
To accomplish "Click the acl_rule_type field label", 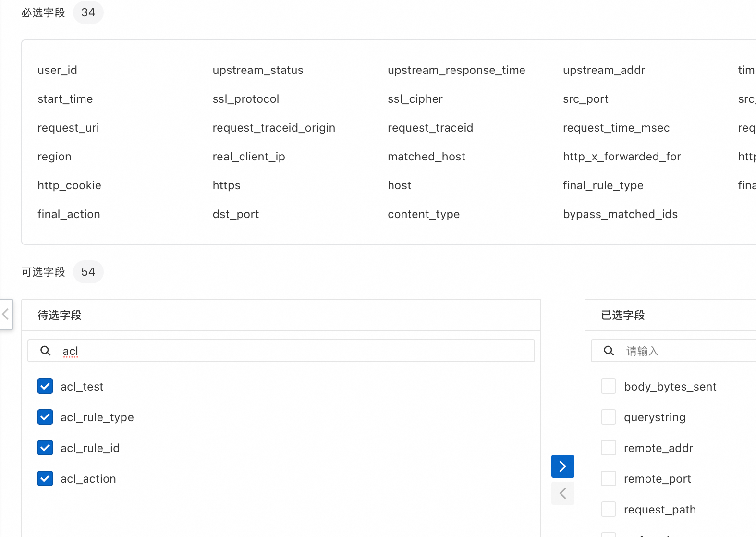I will click(x=97, y=417).
